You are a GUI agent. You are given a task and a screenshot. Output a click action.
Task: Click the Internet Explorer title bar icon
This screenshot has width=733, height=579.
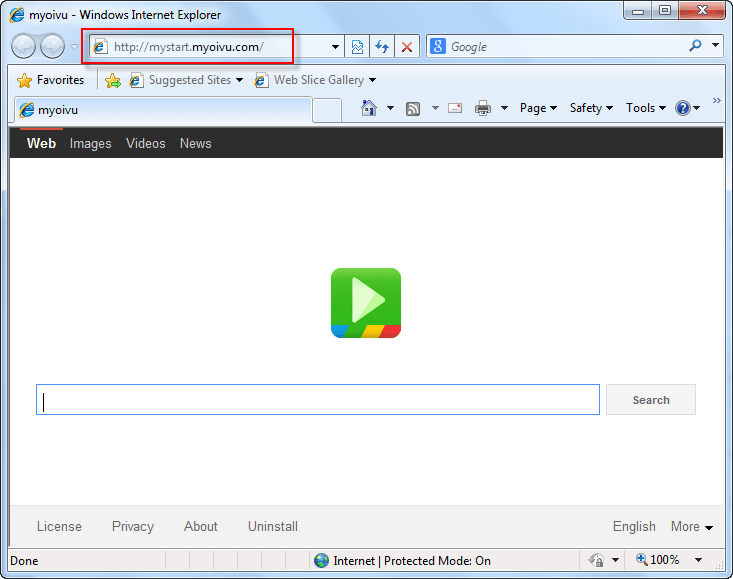click(17, 15)
